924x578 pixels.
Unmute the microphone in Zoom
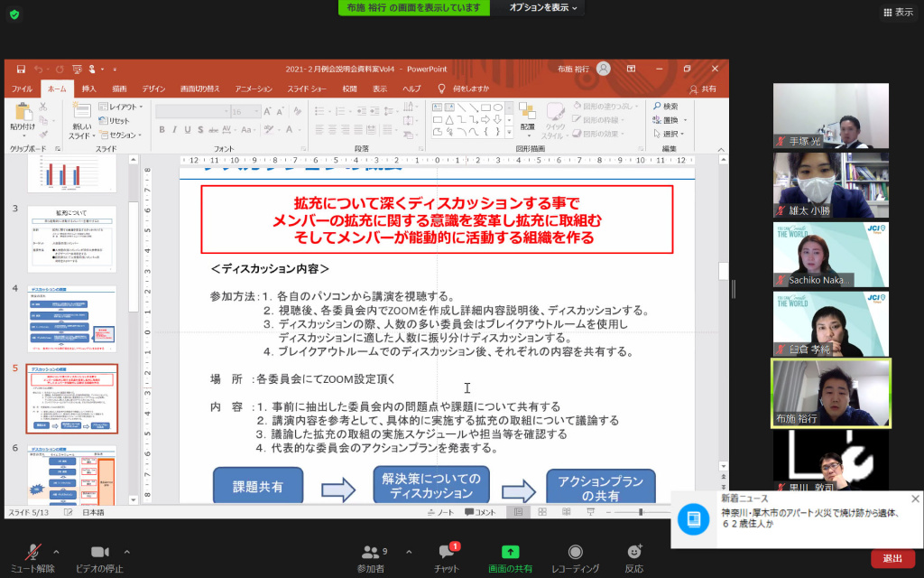[32, 553]
